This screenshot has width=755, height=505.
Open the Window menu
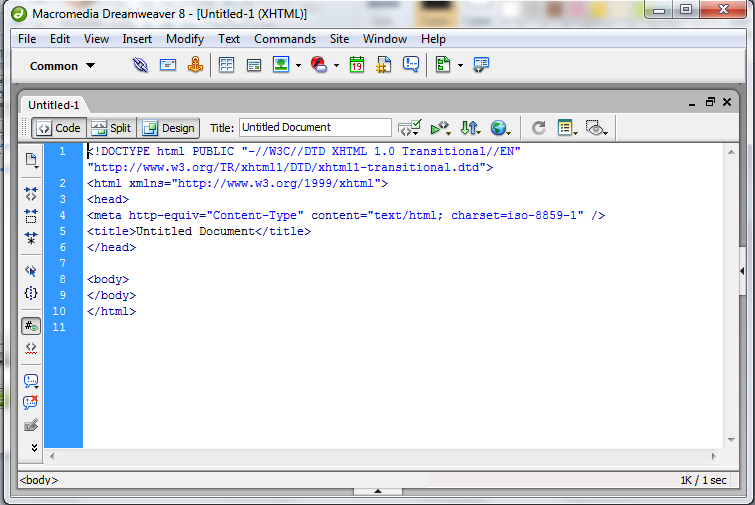(385, 39)
